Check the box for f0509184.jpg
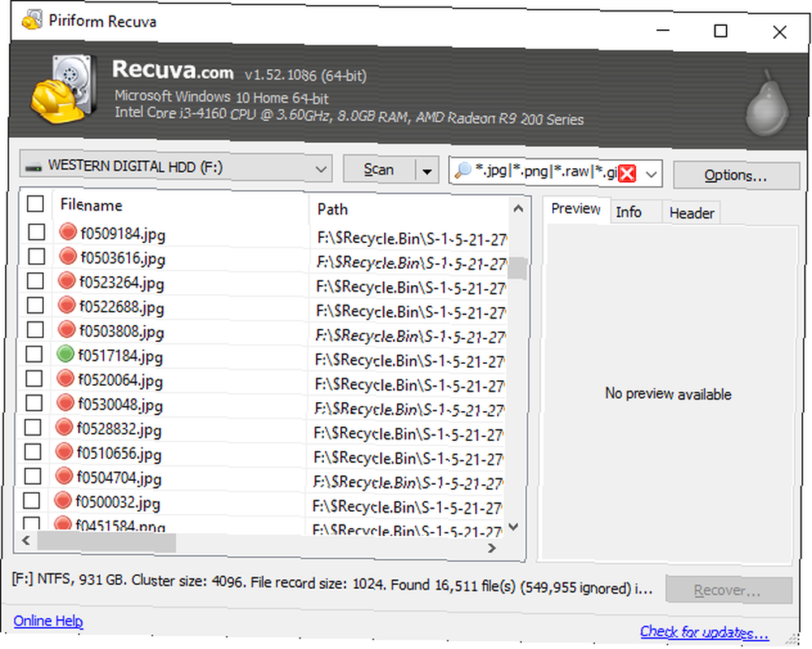This screenshot has width=812, height=649. click(x=37, y=231)
